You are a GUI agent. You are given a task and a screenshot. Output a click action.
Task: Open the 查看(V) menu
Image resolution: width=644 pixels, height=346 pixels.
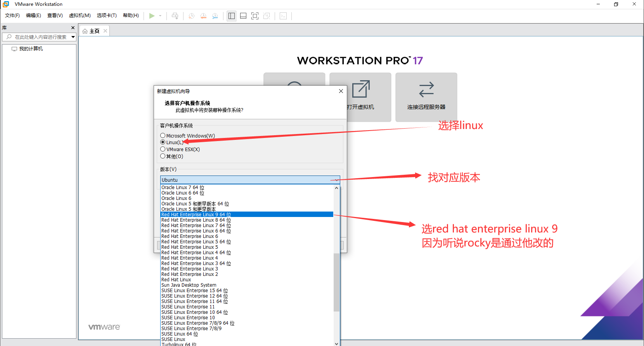[55, 15]
